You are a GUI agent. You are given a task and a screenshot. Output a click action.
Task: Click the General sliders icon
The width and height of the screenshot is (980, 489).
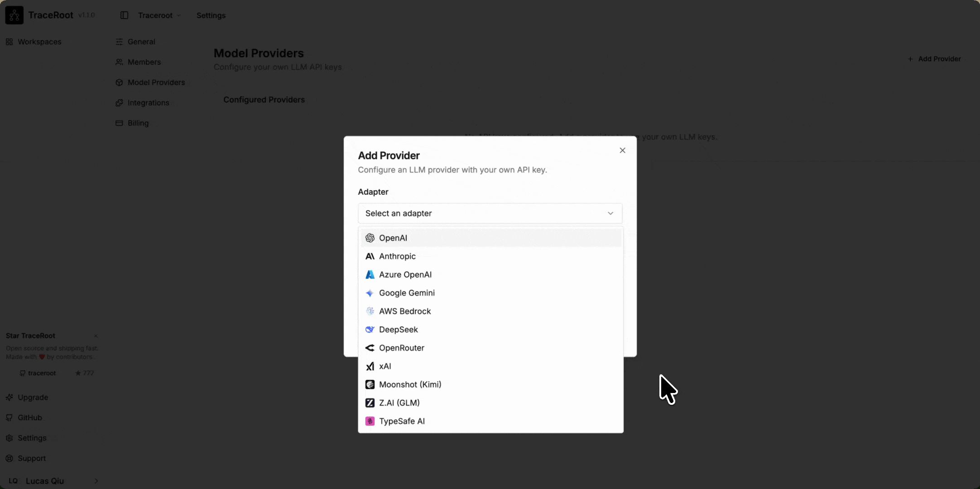click(x=119, y=42)
